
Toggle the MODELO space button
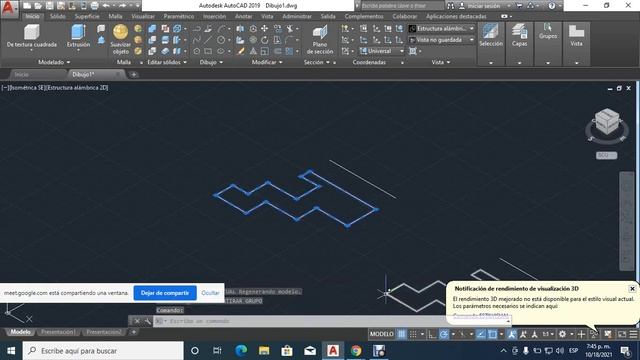pos(382,334)
